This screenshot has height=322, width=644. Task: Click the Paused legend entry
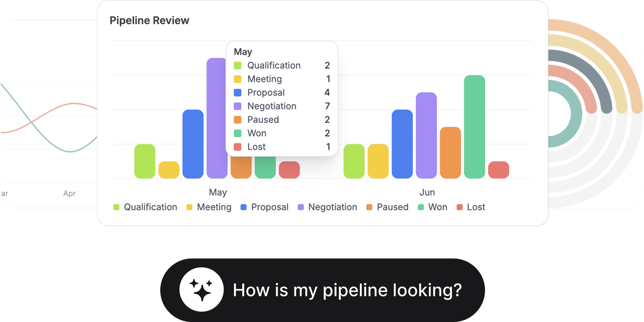click(x=387, y=207)
